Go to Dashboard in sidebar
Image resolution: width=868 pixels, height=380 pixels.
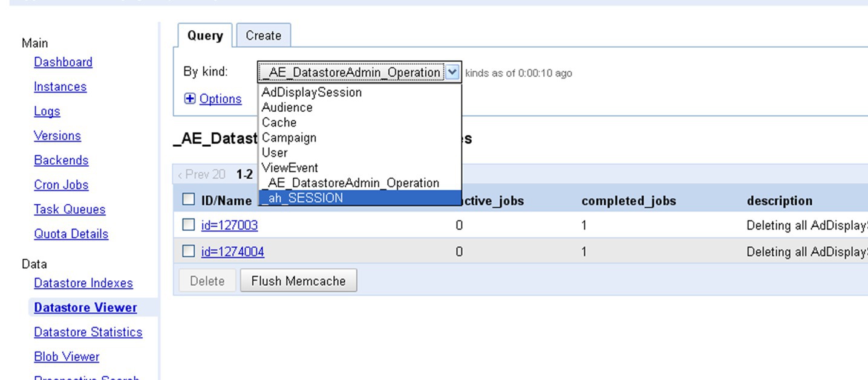63,62
